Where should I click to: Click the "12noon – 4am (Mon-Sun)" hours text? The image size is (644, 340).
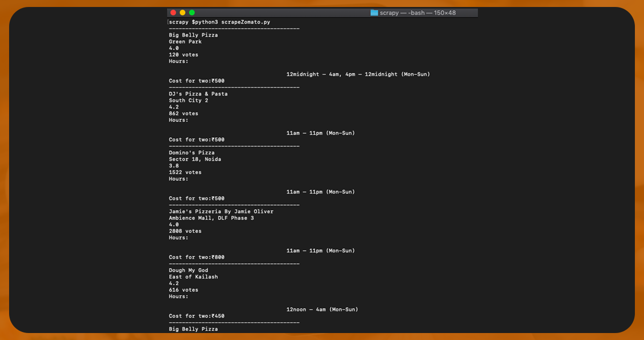(x=322, y=309)
